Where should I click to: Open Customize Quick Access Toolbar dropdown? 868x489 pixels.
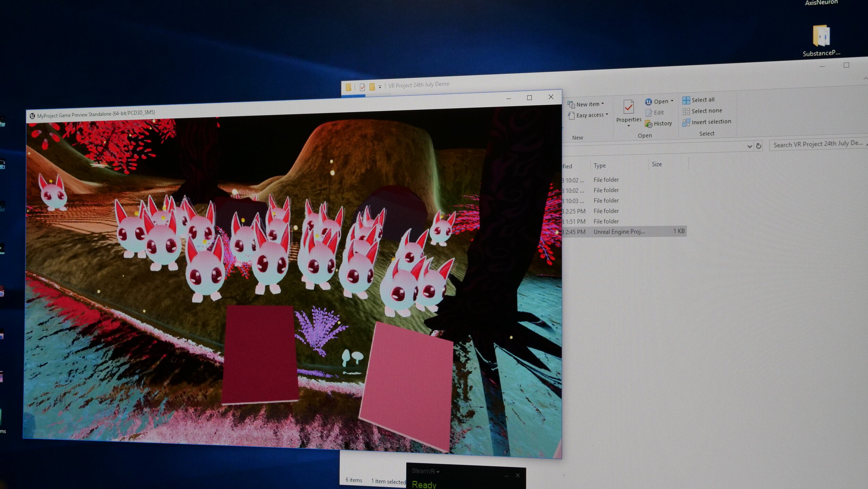(380, 87)
